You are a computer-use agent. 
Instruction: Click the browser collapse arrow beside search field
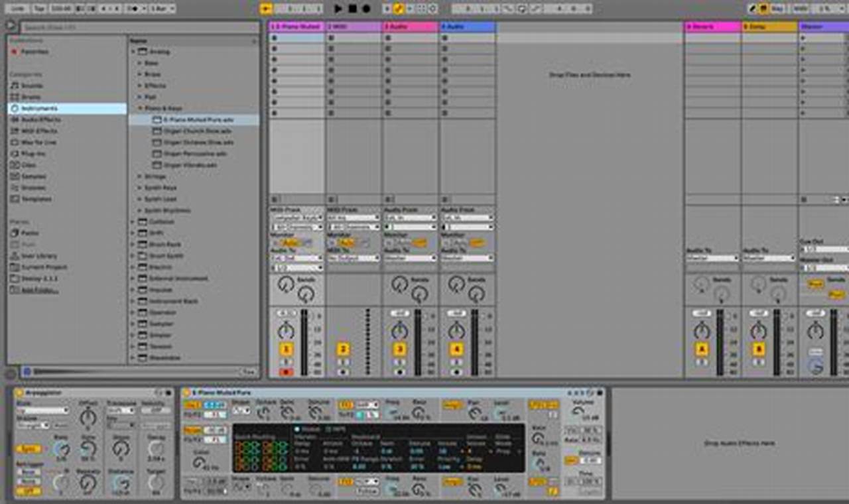pyautogui.click(x=11, y=27)
